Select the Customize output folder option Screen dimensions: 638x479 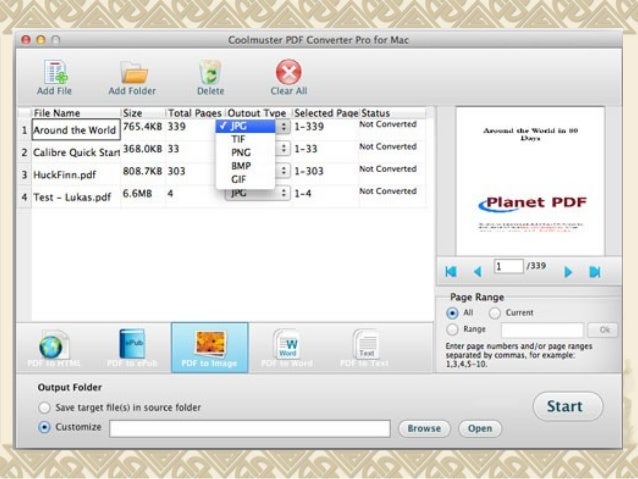[x=44, y=427]
